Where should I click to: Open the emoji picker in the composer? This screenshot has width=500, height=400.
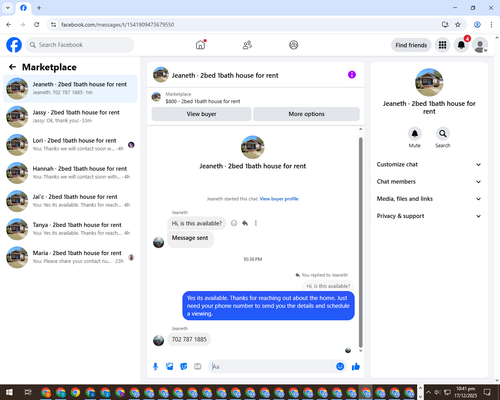340,367
